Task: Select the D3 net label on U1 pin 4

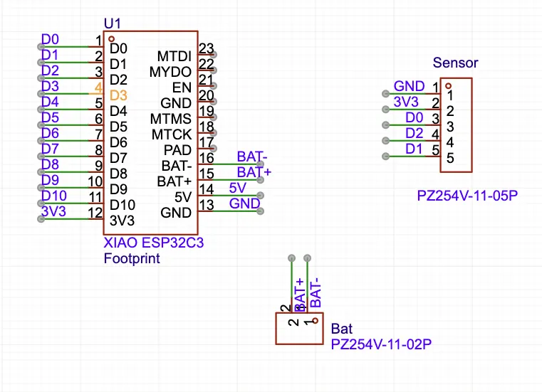Action: click(x=50, y=86)
